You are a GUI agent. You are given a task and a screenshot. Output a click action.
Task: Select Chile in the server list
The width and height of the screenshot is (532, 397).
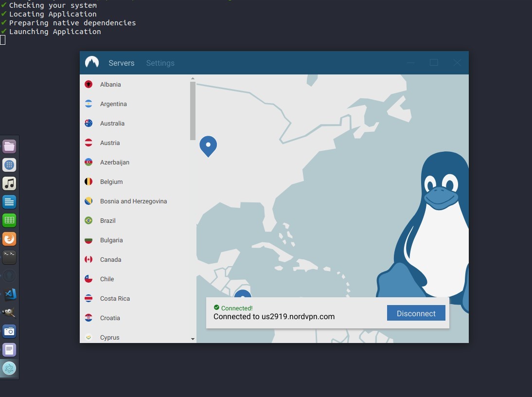pyautogui.click(x=135, y=279)
